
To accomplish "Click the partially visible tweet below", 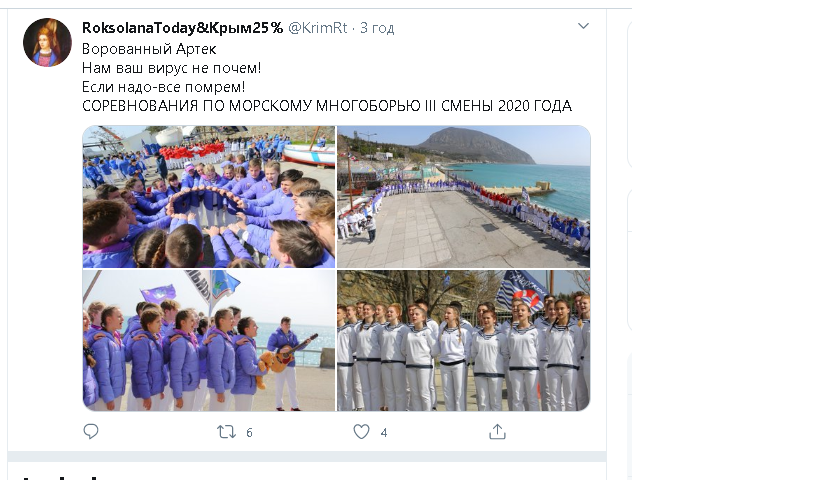I will pyautogui.click(x=307, y=471).
